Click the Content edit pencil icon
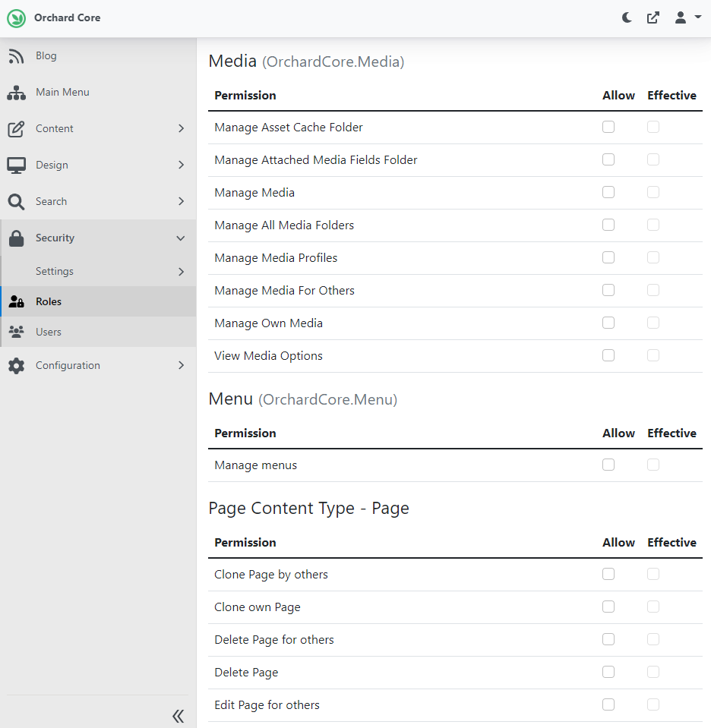 pos(16,128)
